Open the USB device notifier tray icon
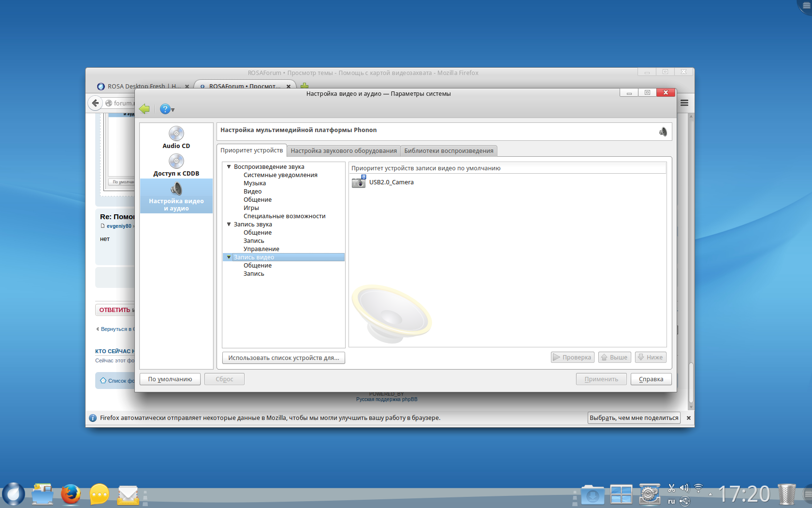 click(x=684, y=501)
